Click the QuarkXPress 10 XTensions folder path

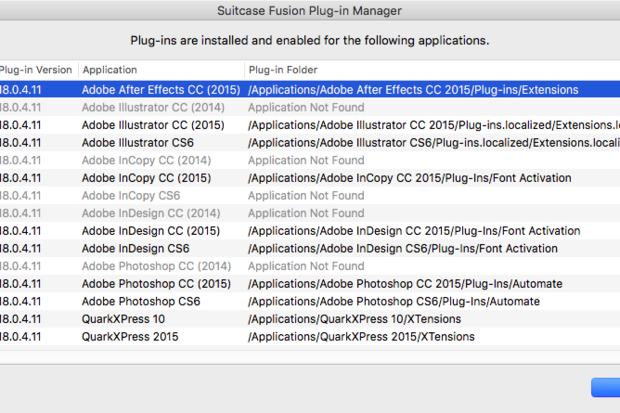coord(355,319)
